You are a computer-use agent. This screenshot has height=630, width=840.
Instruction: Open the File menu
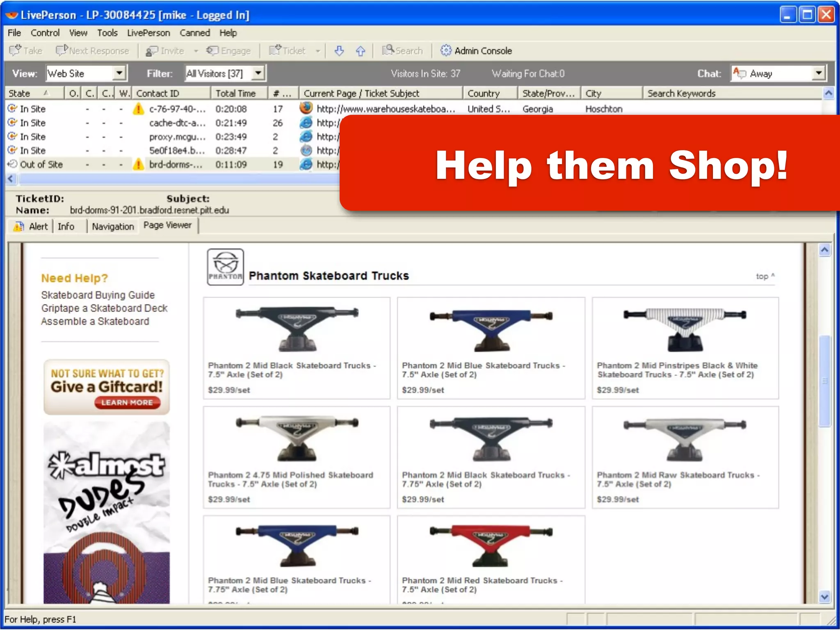click(14, 33)
